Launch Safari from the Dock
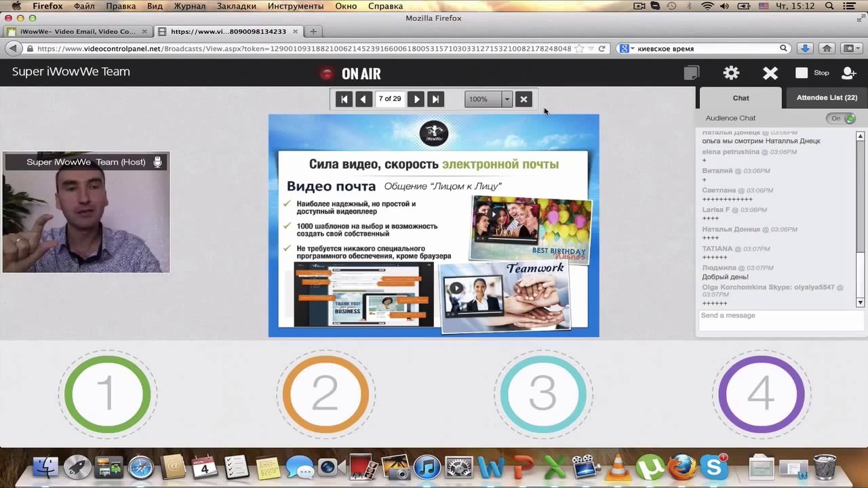 (x=141, y=467)
